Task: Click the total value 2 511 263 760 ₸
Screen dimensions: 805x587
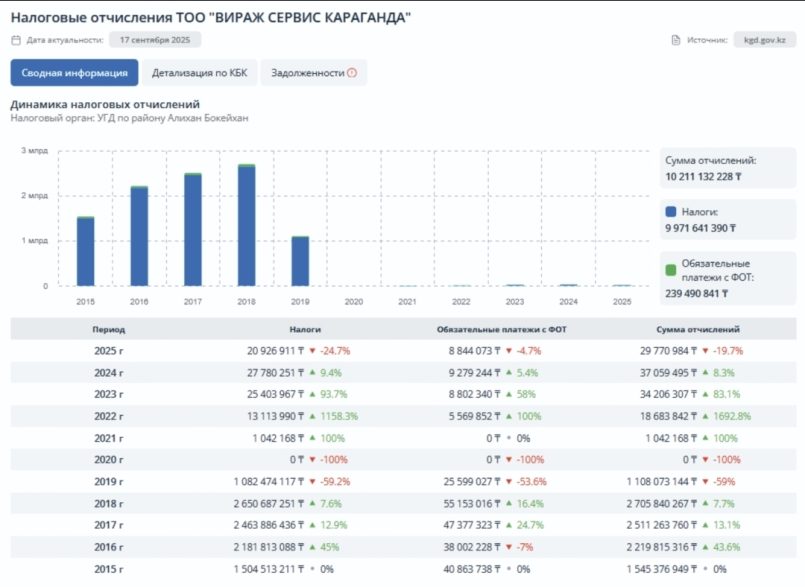Action: (x=662, y=525)
